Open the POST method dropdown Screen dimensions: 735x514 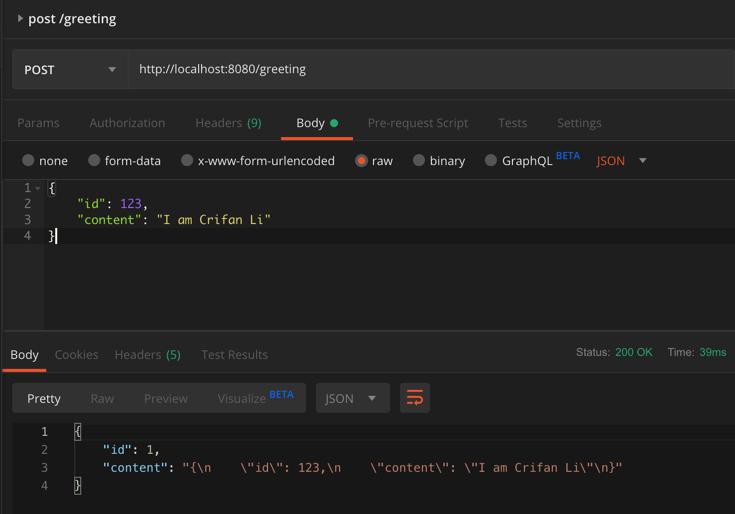click(x=69, y=69)
